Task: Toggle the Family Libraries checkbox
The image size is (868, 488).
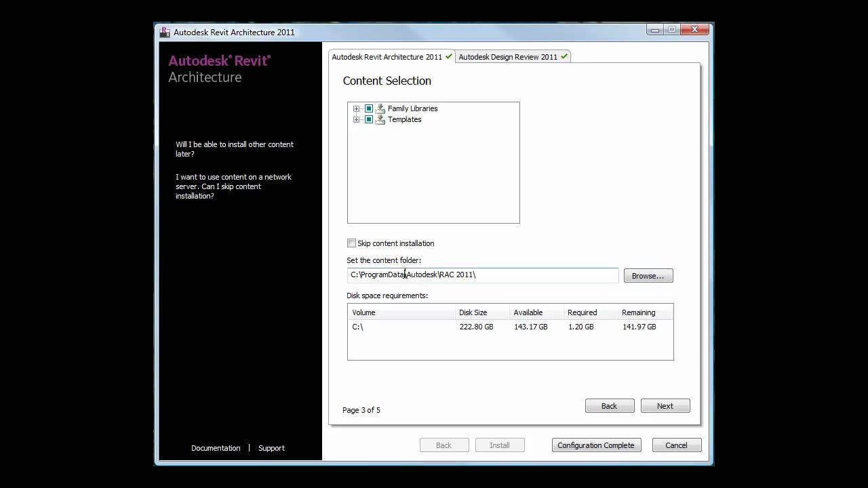Action: (x=369, y=108)
